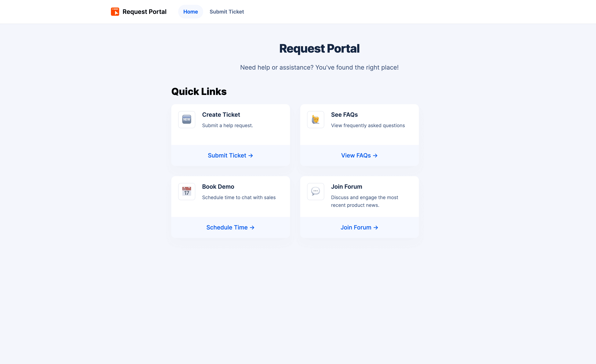The image size is (596, 364).
Task: Click the orange Request Portal logo icon
Action: pos(115,12)
